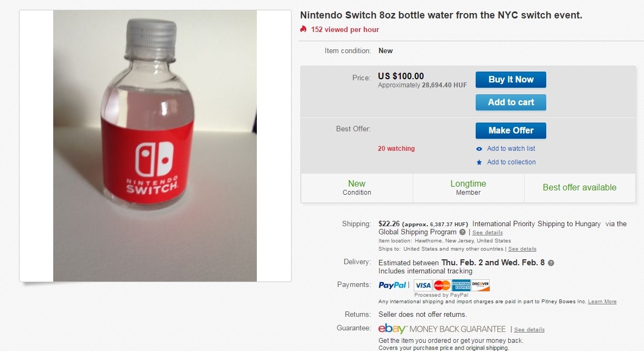Open the Add to watch list link
The width and height of the screenshot is (644, 351).
coord(511,149)
